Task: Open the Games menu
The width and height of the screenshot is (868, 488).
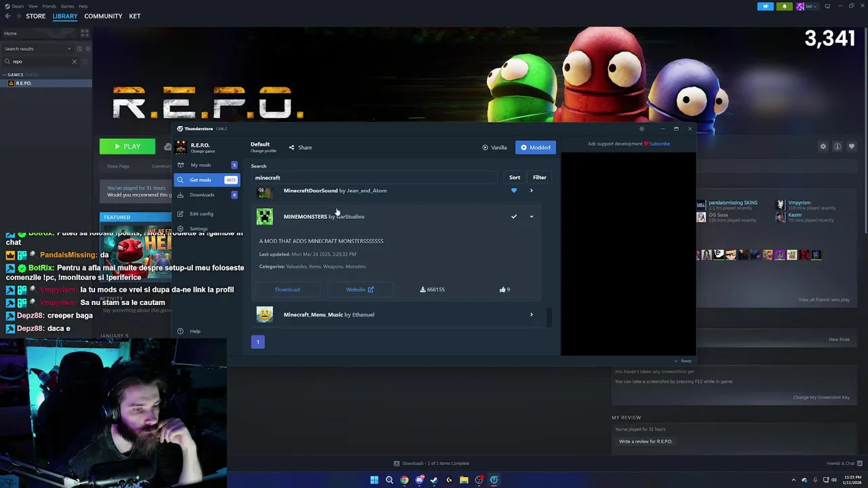Action: (67, 6)
